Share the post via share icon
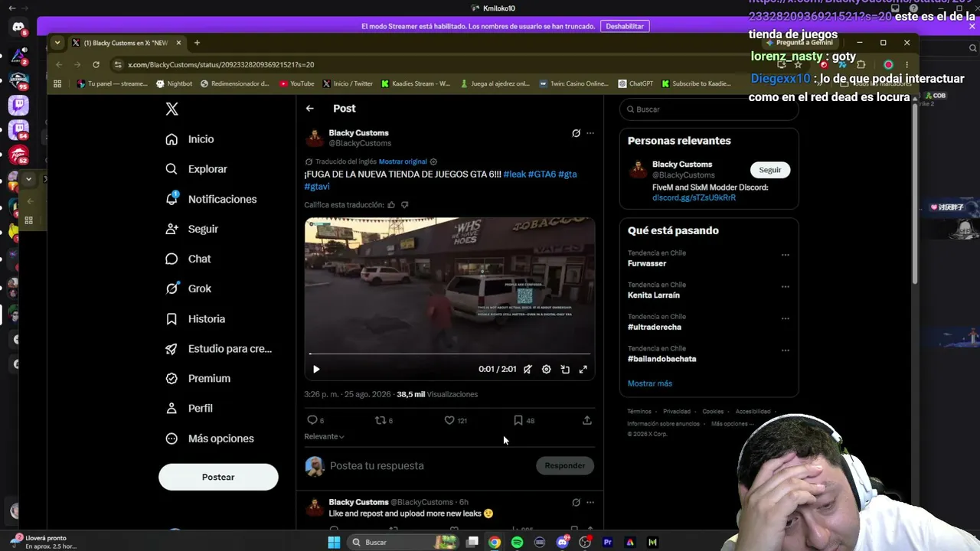Image resolution: width=980 pixels, height=551 pixels. pos(587,420)
